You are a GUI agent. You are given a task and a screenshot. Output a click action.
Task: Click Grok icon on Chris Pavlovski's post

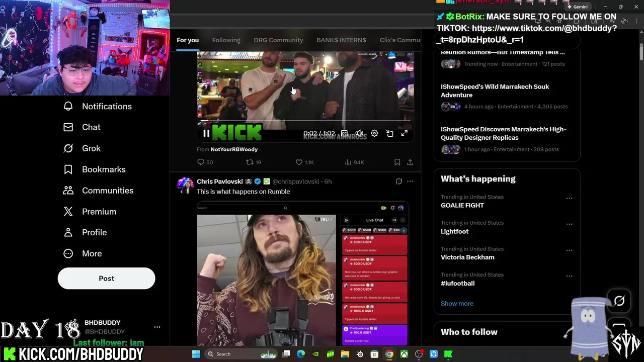point(398,182)
